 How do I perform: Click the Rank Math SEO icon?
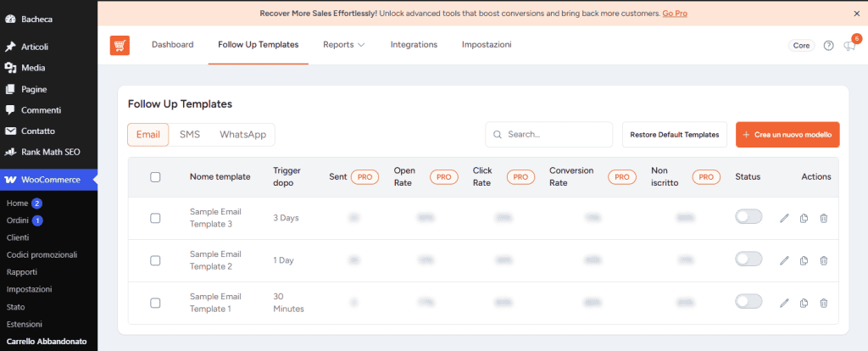10,152
